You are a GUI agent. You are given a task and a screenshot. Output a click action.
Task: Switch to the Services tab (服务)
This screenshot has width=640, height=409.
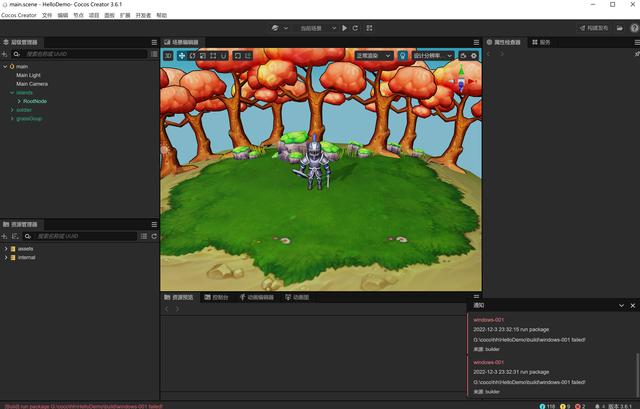coord(541,42)
